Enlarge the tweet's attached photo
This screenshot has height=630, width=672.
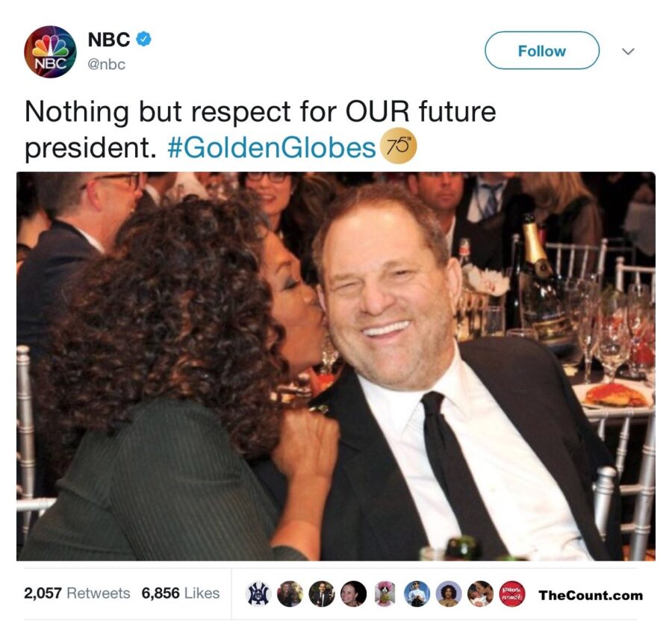pyautogui.click(x=336, y=366)
